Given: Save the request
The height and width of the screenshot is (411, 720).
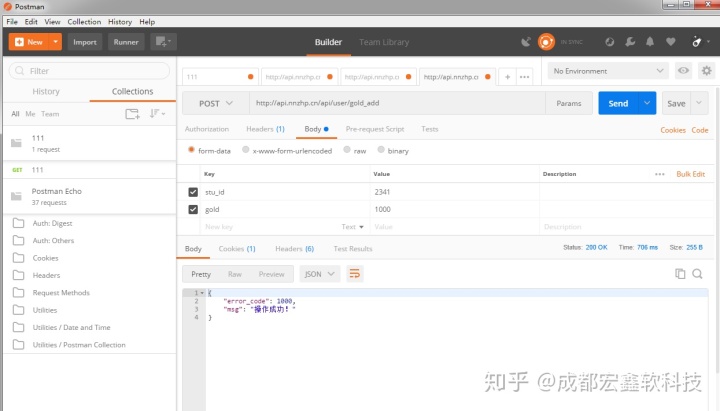Looking at the screenshot, I should point(676,103).
